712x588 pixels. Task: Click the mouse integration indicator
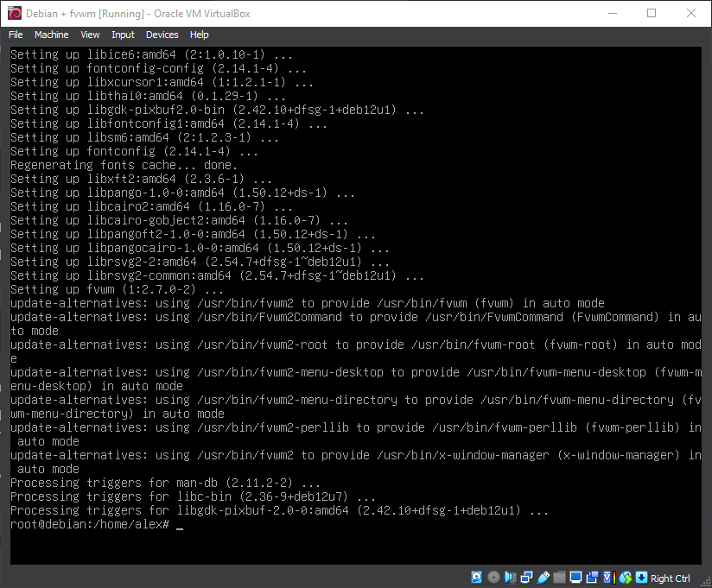coord(625,577)
